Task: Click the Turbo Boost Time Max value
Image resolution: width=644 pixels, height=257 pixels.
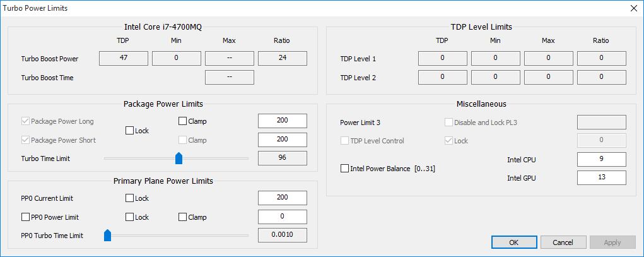Action: 230,77
